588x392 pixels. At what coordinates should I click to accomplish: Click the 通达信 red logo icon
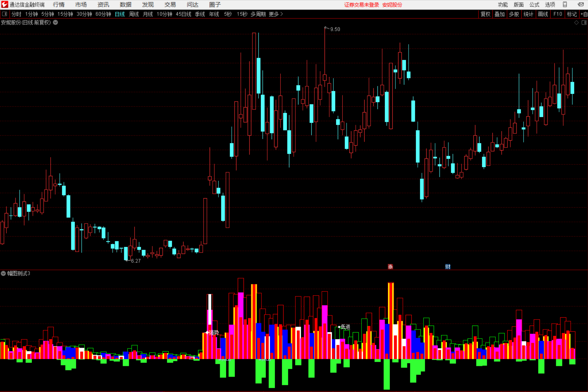5,4
